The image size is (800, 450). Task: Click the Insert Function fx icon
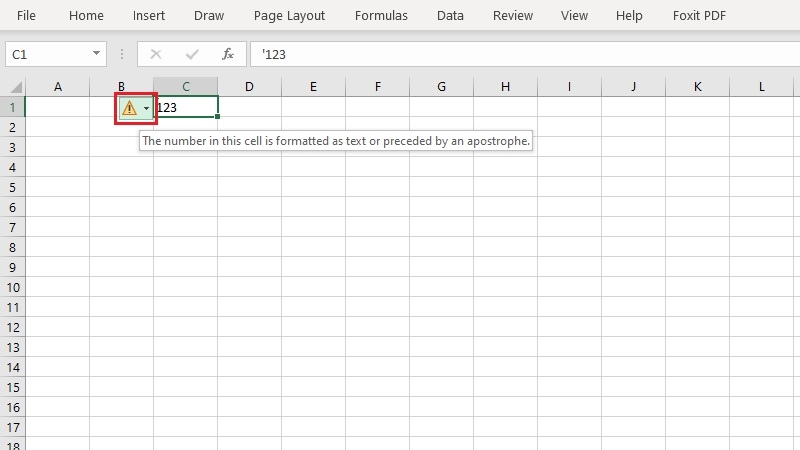pos(228,54)
